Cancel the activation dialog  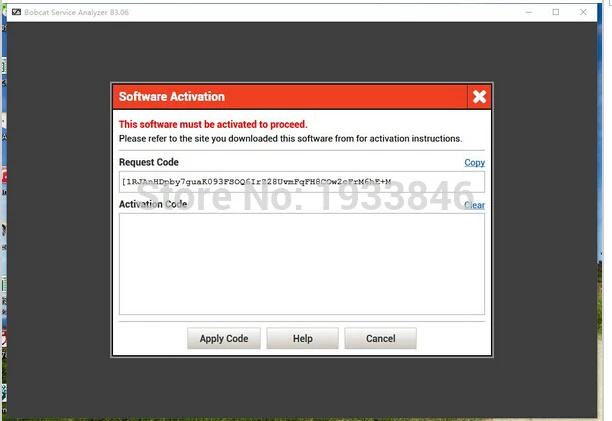pos(381,338)
